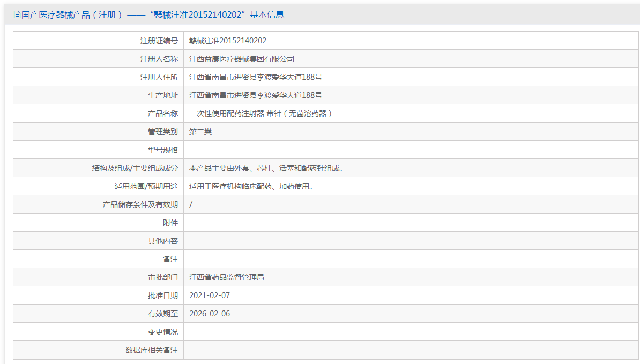640x364 pixels.
Task: Select the expiry date 2026-02-06
Action: coord(210,314)
